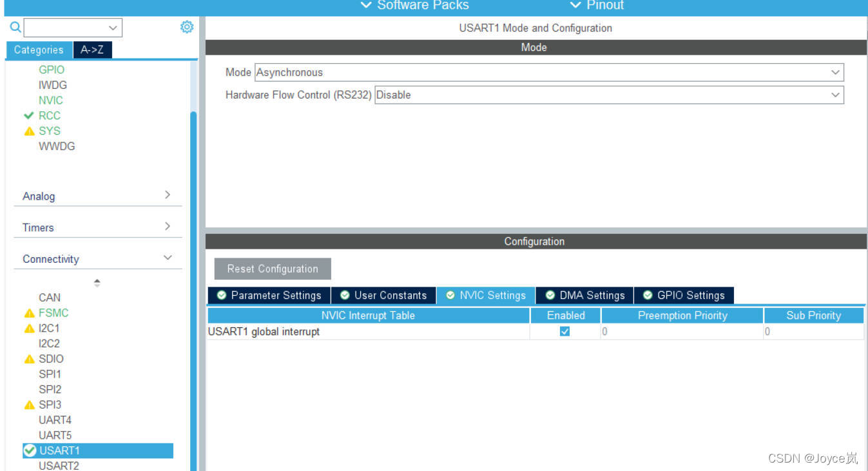Viewport: 868px width, 471px height.
Task: Select I2C2 under Connectivity
Action: coord(49,343)
